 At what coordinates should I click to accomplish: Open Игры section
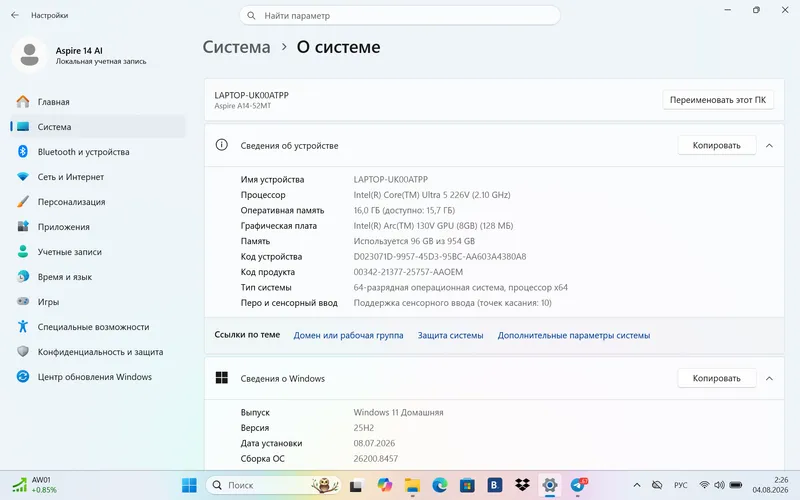pos(97,302)
